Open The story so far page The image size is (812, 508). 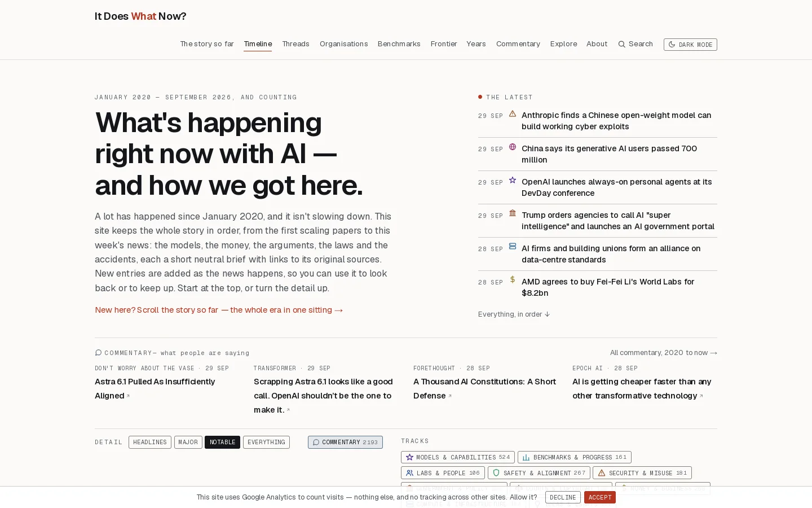[x=207, y=44]
